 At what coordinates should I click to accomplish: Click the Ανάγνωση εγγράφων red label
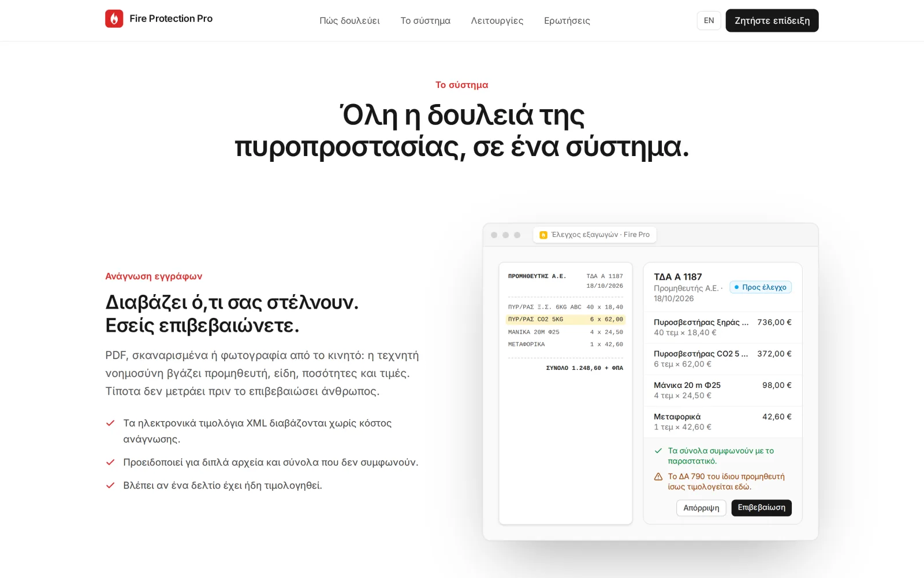(x=154, y=276)
